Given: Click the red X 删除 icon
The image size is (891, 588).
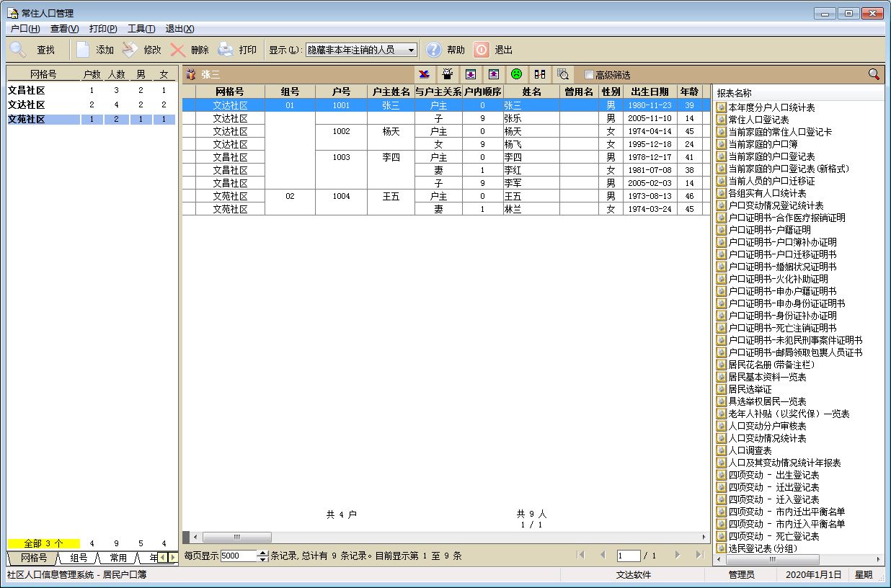Looking at the screenshot, I should click(178, 50).
